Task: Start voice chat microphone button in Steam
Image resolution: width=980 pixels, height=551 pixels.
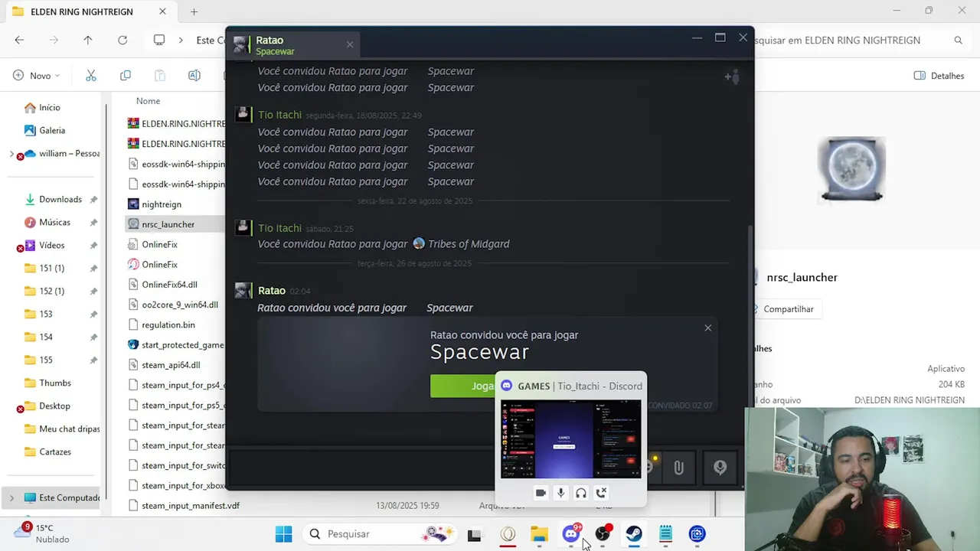Action: (x=720, y=467)
